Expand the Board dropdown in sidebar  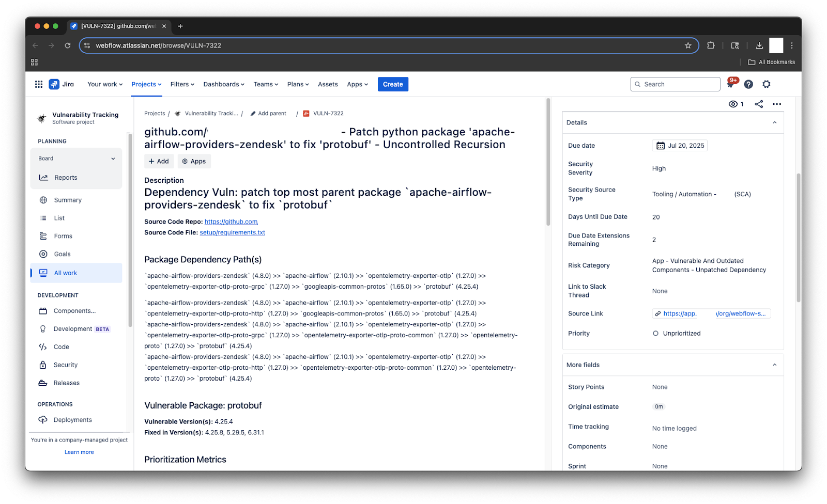click(76, 159)
